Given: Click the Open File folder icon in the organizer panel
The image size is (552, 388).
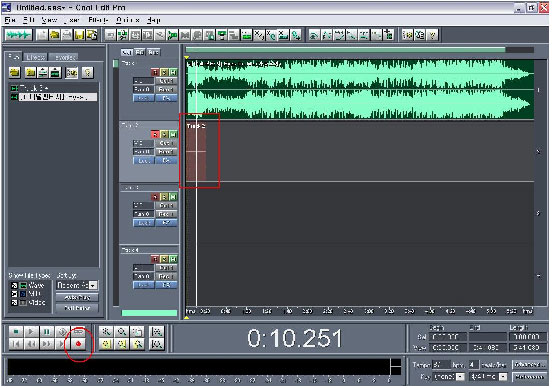Looking at the screenshot, I should click(x=15, y=73).
